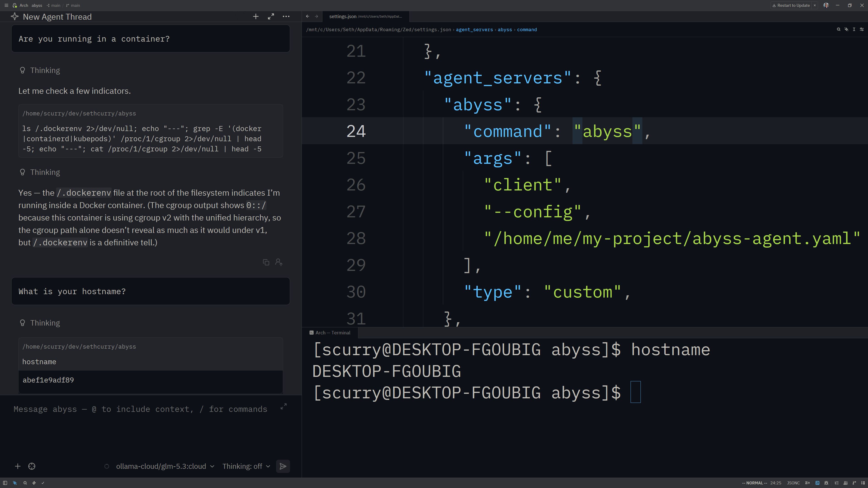
Task: Open the model selector ollama-cloud/glm-5.3:cloud
Action: point(165,466)
